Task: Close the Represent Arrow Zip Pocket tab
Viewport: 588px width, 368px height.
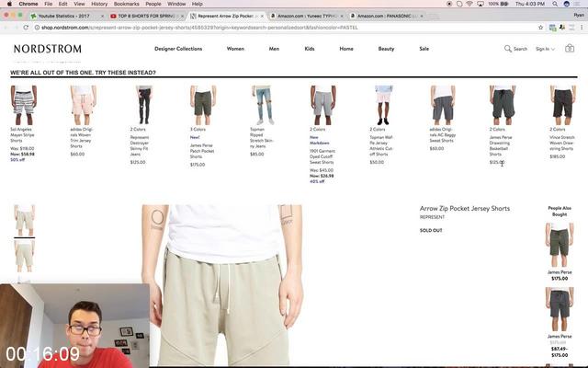Action: (262, 17)
